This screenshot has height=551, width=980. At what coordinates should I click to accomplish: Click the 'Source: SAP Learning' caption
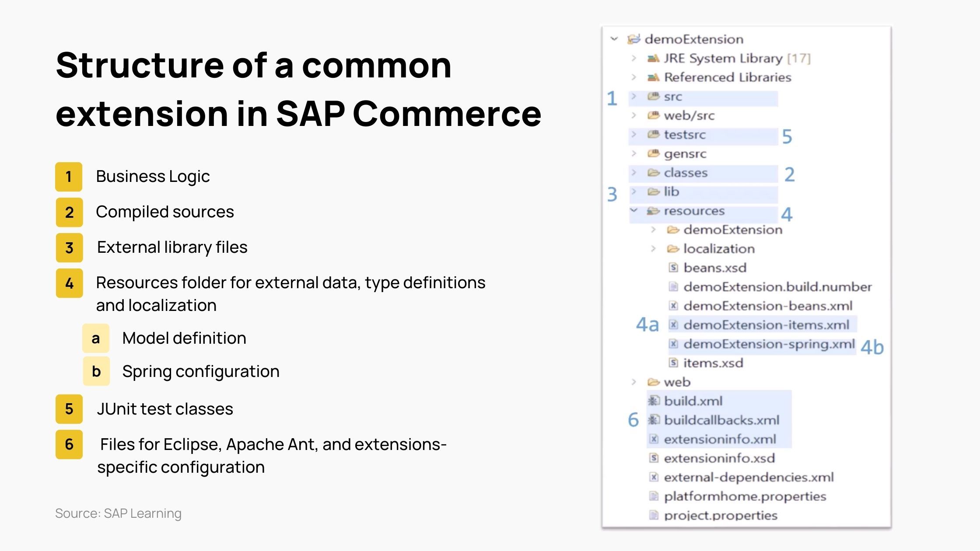click(x=118, y=513)
